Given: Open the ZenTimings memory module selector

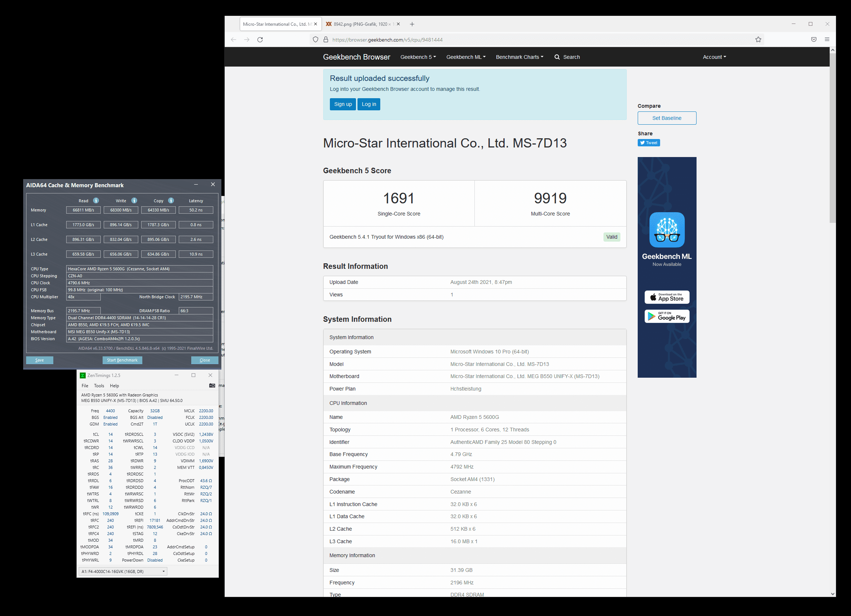Looking at the screenshot, I should point(123,572).
